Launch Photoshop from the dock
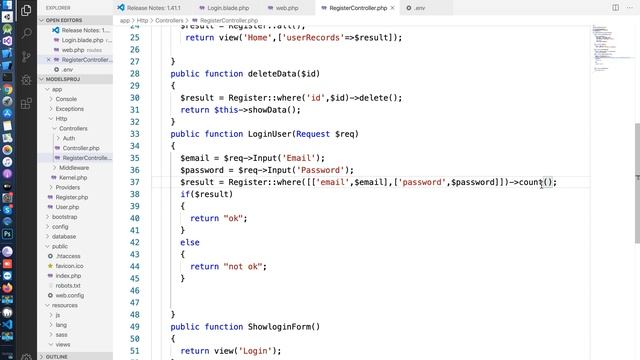The image size is (640, 360). (7, 234)
